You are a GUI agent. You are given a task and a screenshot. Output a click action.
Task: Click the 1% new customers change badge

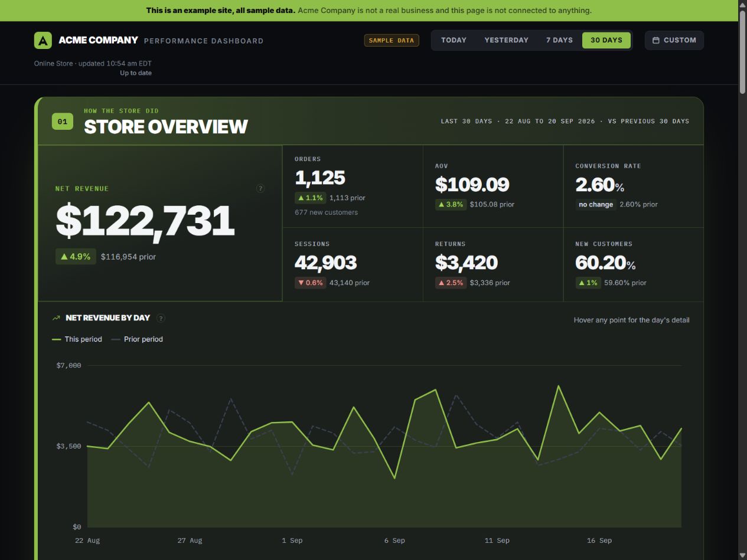pos(588,283)
